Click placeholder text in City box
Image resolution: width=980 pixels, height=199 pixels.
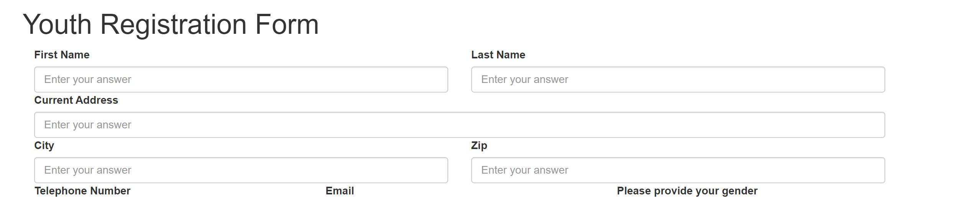point(88,170)
